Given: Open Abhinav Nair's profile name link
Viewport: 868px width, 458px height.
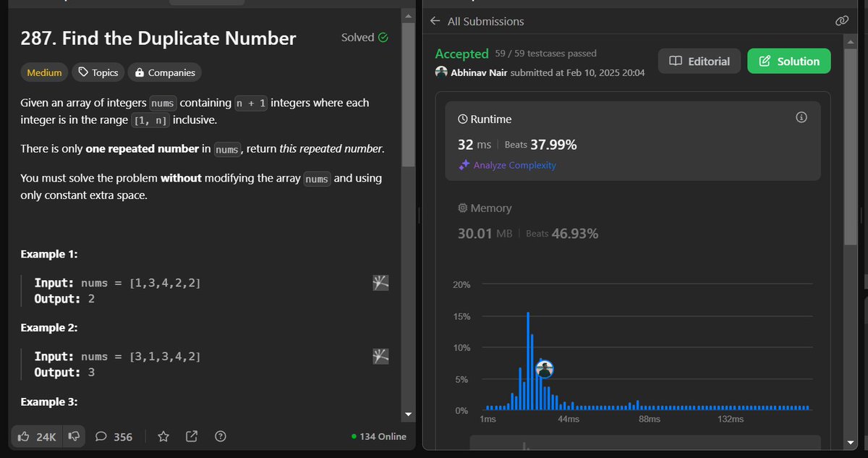Looking at the screenshot, I should [479, 72].
